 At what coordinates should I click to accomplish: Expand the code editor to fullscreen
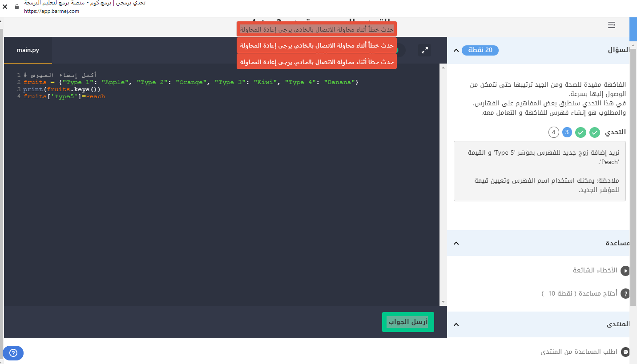[425, 50]
